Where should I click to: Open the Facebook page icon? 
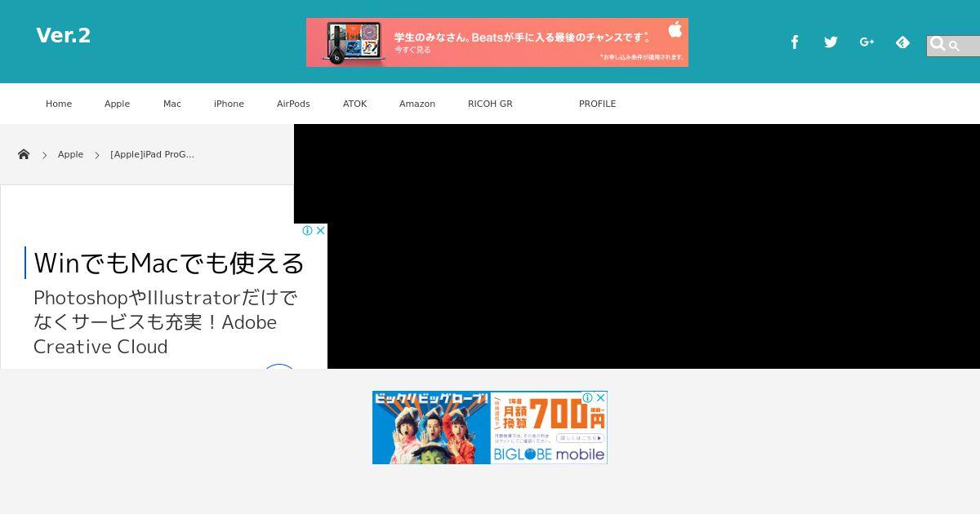795,42
